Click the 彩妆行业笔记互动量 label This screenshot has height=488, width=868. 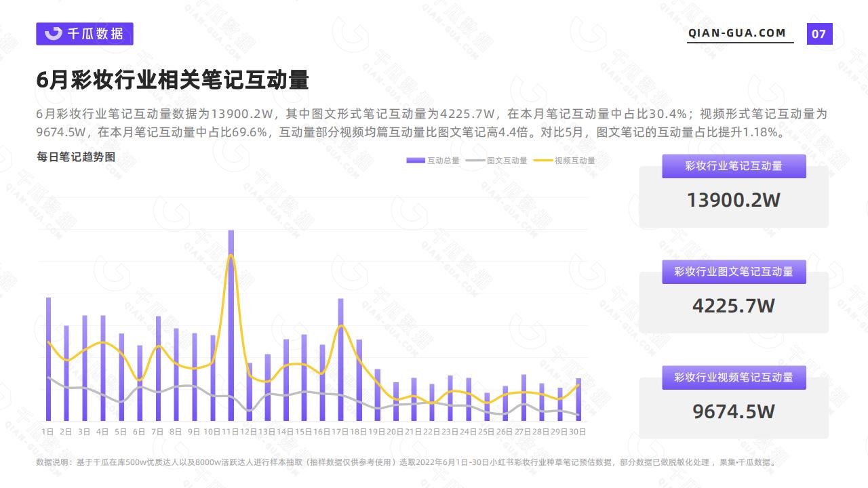click(734, 166)
